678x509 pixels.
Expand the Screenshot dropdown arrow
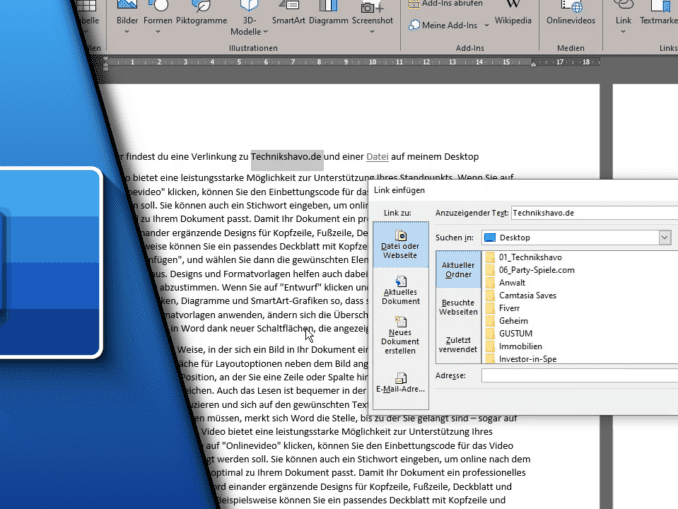click(x=372, y=32)
